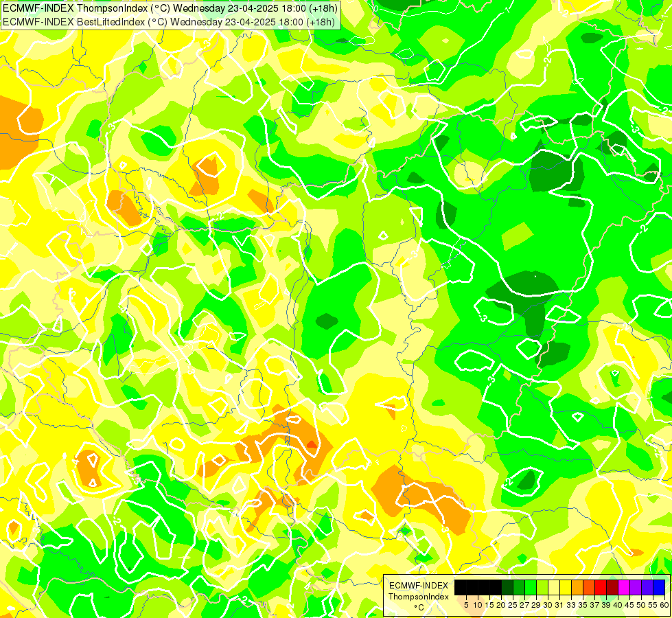
Task: Click the ECMWF-INDEX ThompsonIndex title line
Action: pos(170,8)
